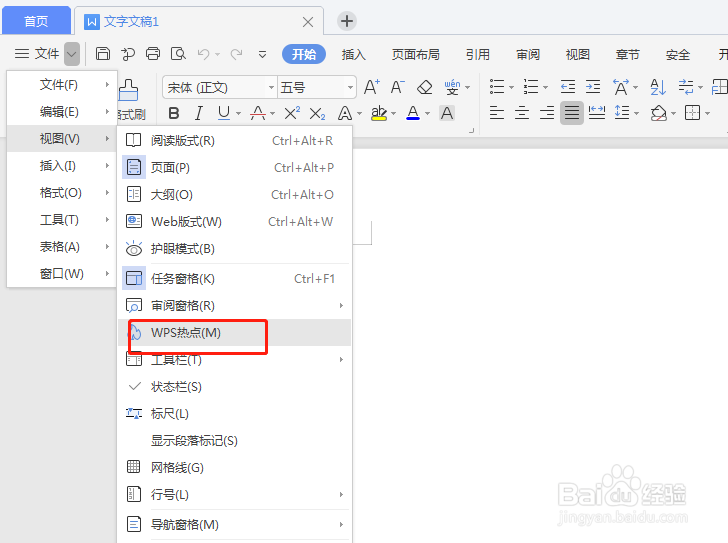
Task: Choose WPS热点(M) menu item
Action: coord(234,332)
